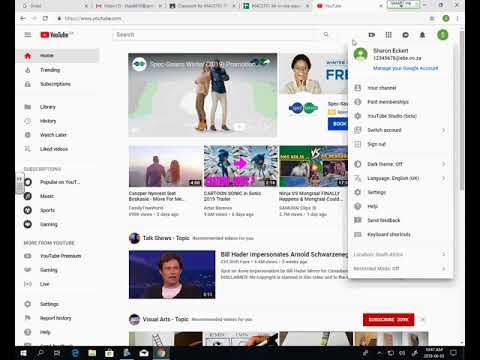The image size is (480, 360).
Task: Open Watch Later in sidebar
Action: (x=57, y=135)
